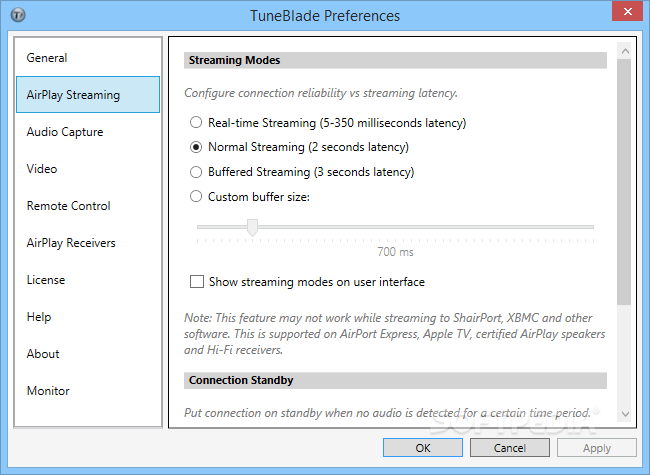Click the Streaming Modes section header

coord(395,60)
